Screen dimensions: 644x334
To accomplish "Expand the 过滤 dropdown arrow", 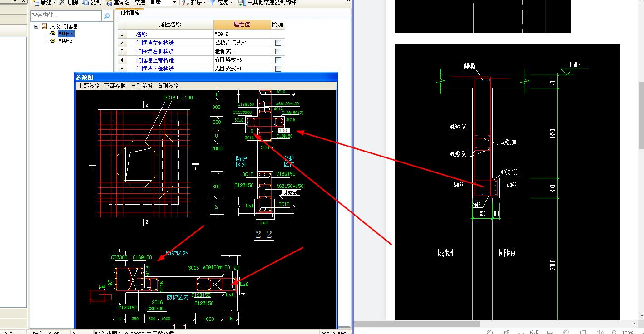I will tap(231, 2).
